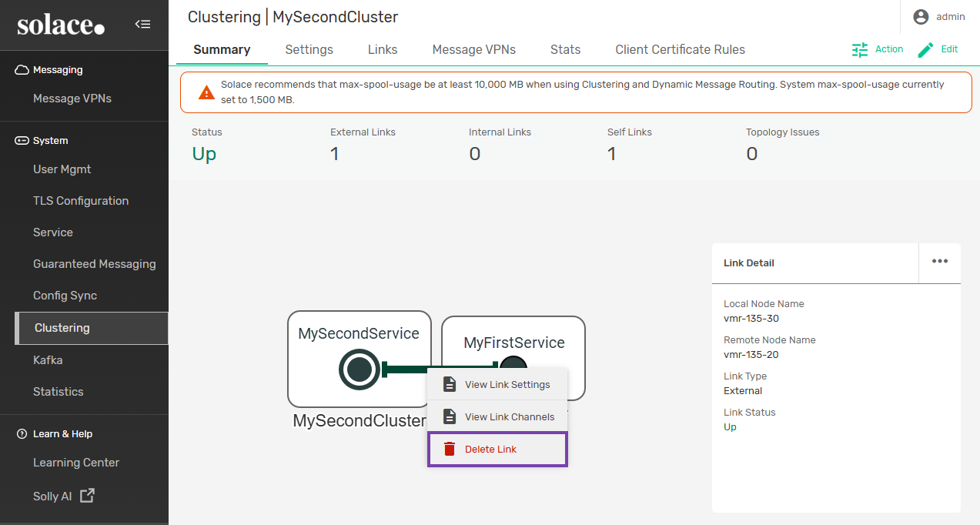Image resolution: width=980 pixels, height=525 pixels.
Task: Click the orange warning triangle icon
Action: [206, 92]
